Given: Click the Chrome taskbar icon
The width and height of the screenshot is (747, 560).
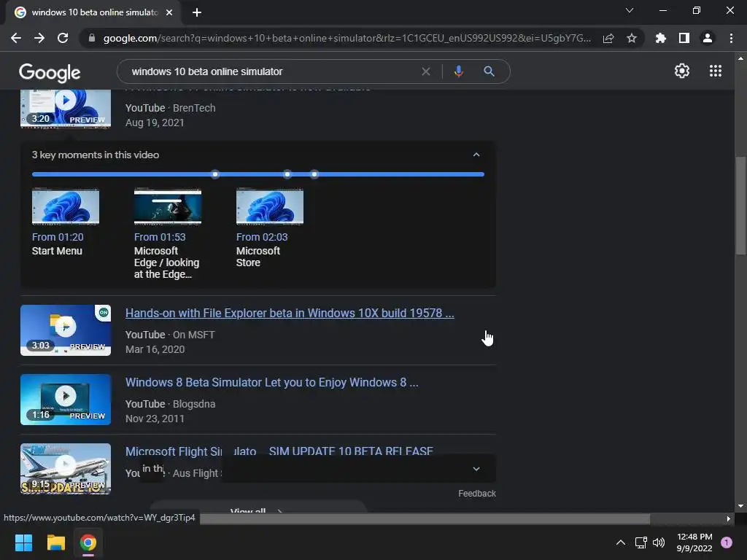Looking at the screenshot, I should click(x=88, y=542).
